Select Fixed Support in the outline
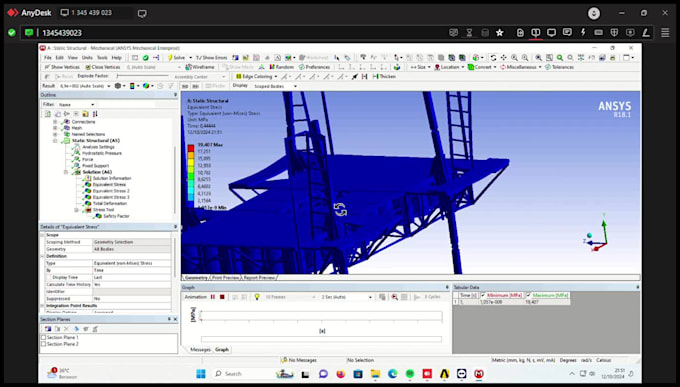This screenshot has width=680, height=387. click(95, 166)
